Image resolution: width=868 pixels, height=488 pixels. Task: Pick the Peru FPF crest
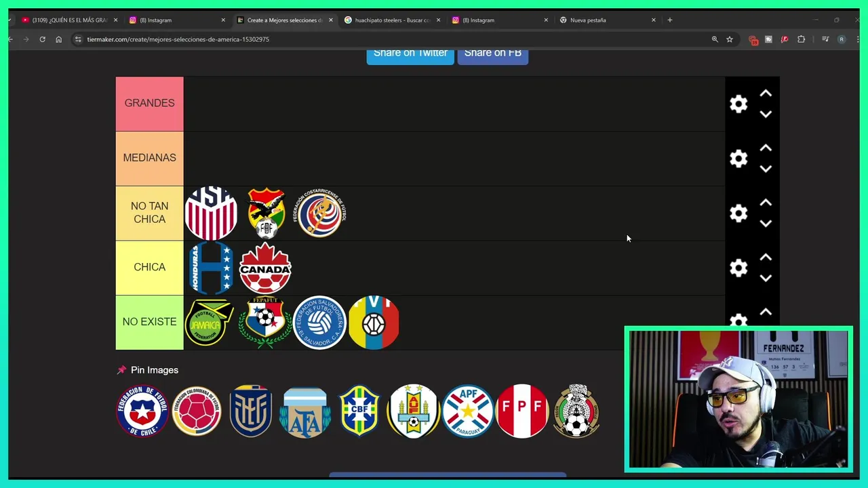(x=522, y=411)
